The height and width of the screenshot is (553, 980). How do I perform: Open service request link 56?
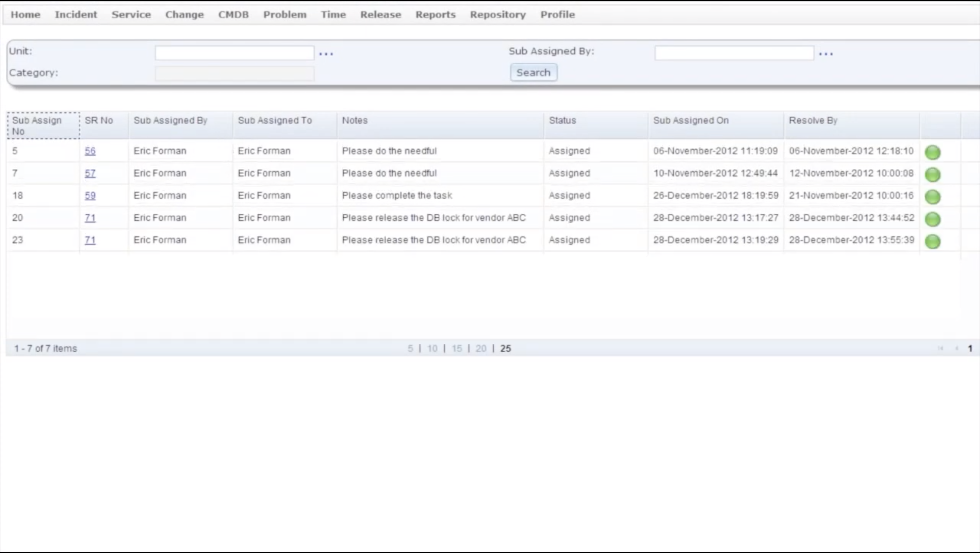pyautogui.click(x=90, y=151)
